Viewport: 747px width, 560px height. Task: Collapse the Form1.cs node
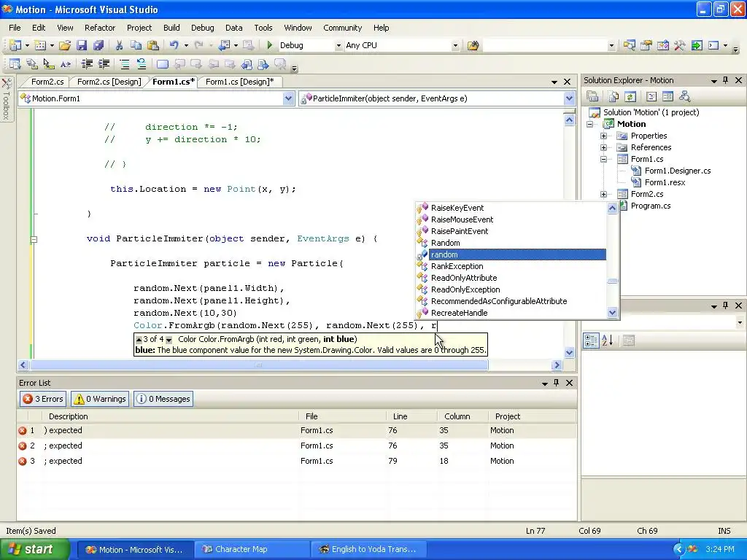click(x=603, y=159)
